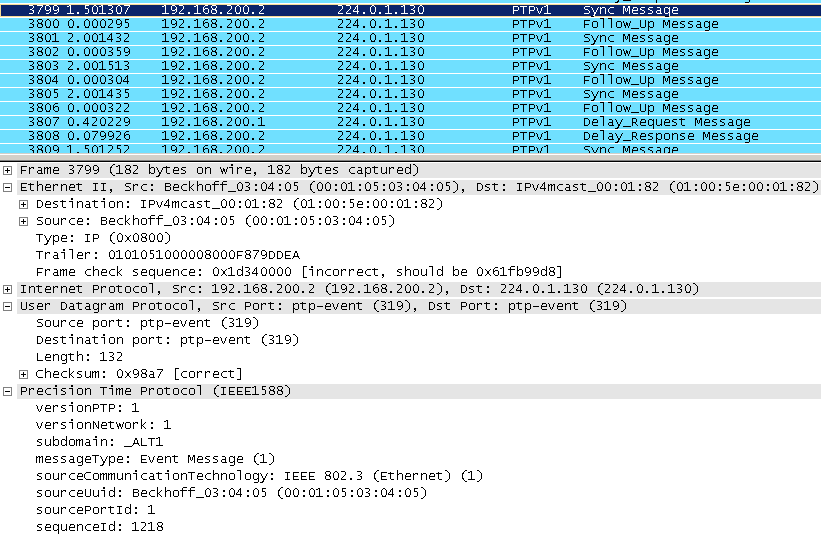Click PTPv1 protocol cell of packet 3808
Screen dimensions: 821x534
531,136
